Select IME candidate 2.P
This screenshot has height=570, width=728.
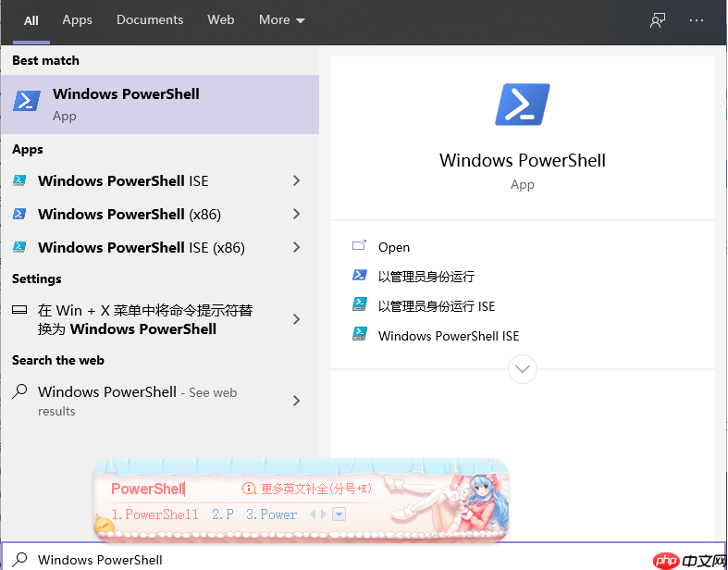pyautogui.click(x=222, y=514)
